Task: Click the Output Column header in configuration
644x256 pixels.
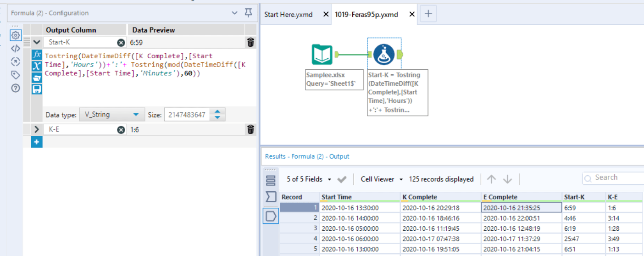Action: (71, 30)
